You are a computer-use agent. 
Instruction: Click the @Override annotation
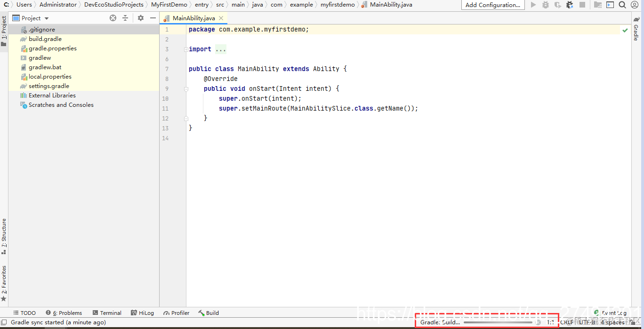[221, 79]
